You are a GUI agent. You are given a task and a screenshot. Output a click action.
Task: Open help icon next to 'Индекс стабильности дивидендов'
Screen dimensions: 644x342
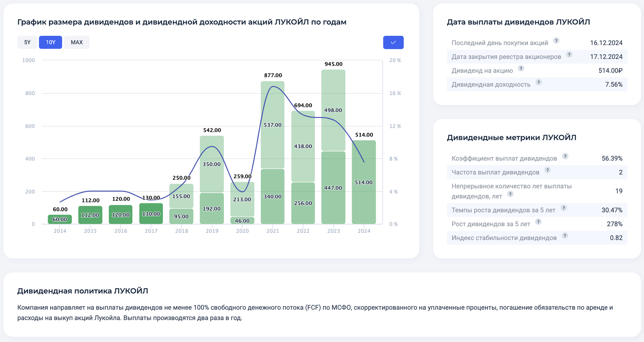[565, 235]
